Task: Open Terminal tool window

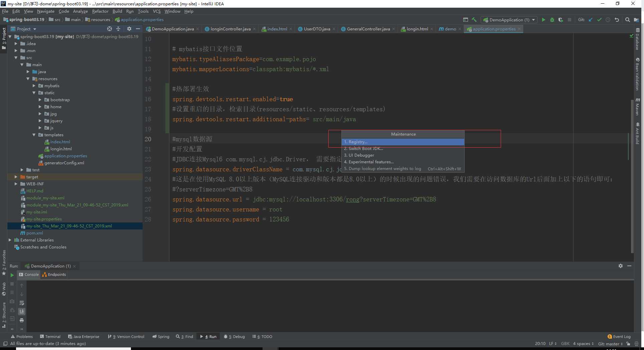Action: tap(50, 337)
